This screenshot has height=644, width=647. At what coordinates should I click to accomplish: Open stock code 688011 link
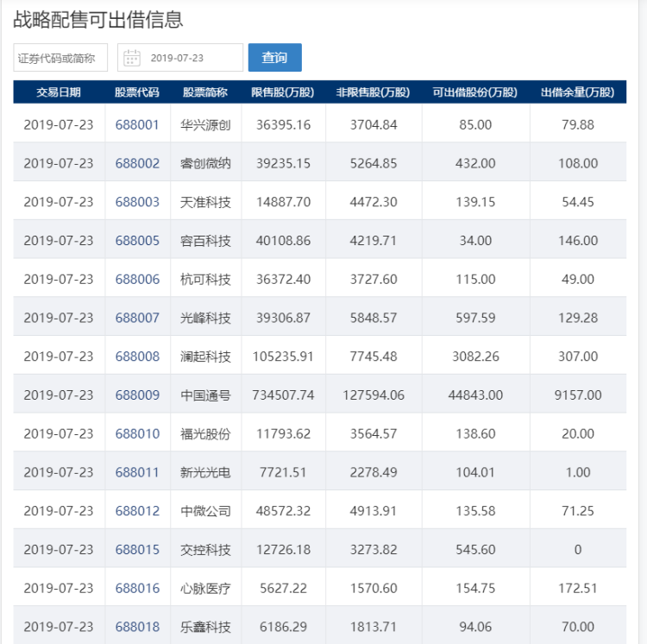pos(137,472)
